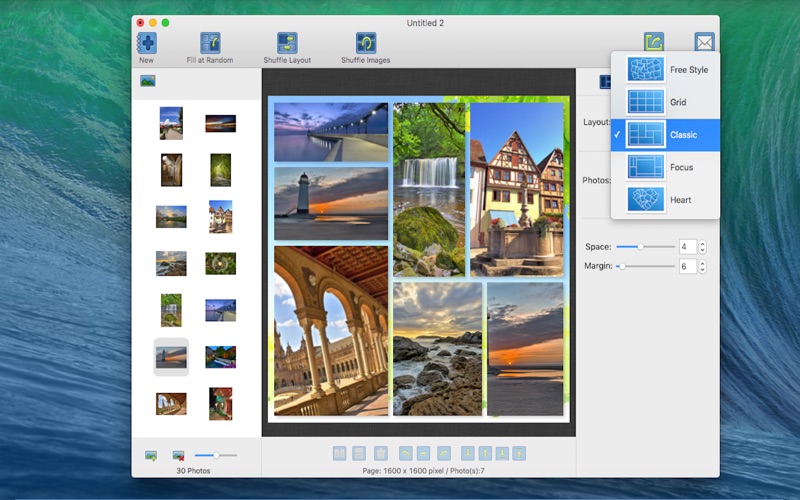
Task: Click the add photos icon below the library
Action: click(x=151, y=455)
